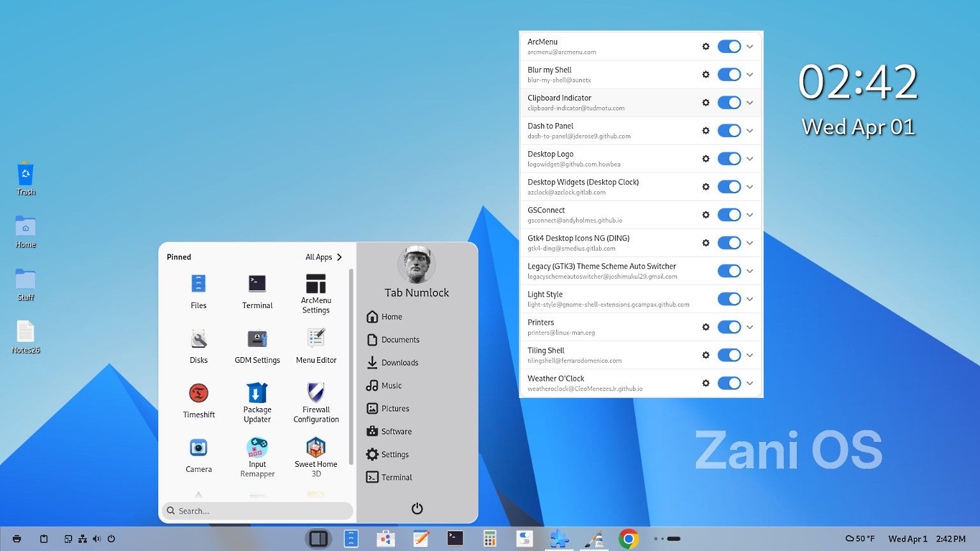
Task: Expand Legacy Theme Scheme Auto Switcher chevron
Action: [750, 271]
